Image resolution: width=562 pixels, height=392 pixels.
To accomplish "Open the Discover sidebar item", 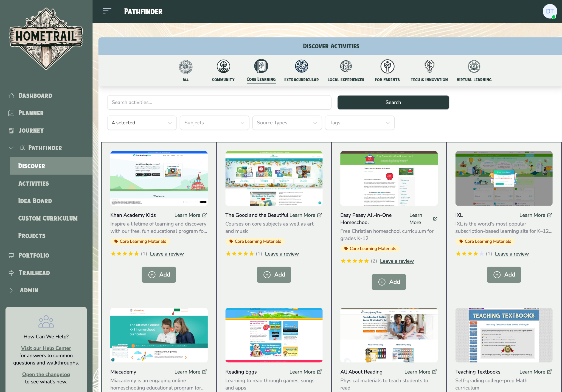I will point(51,166).
